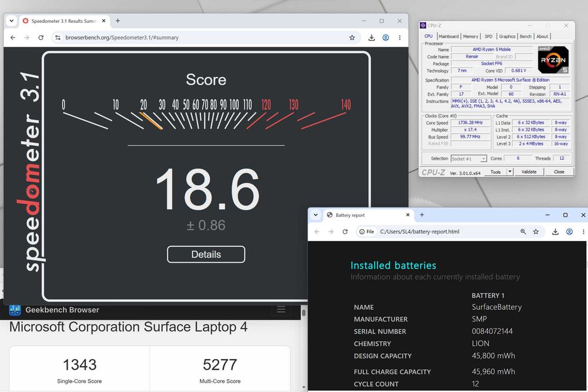Reload the Battery report page
588x392 pixels.
(345, 232)
